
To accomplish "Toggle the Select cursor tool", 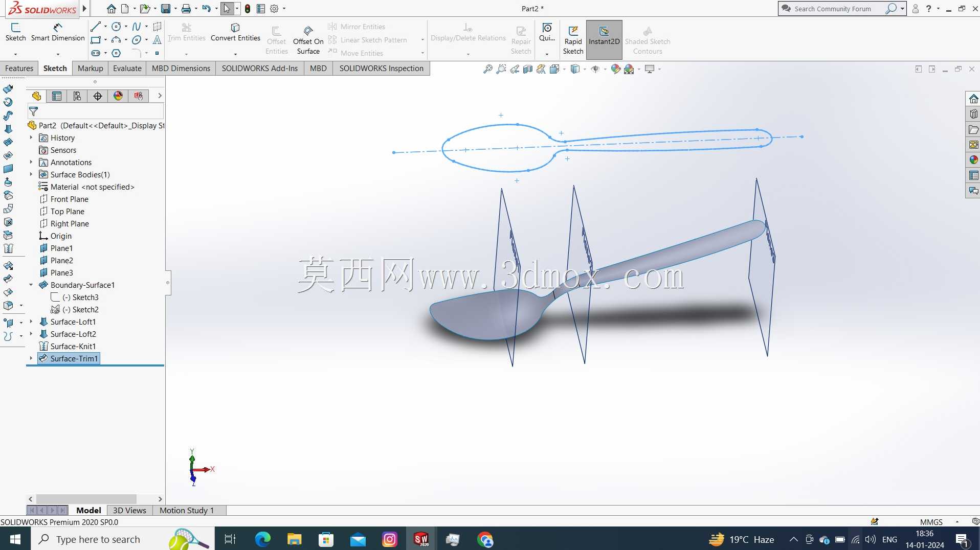I will (x=227, y=9).
